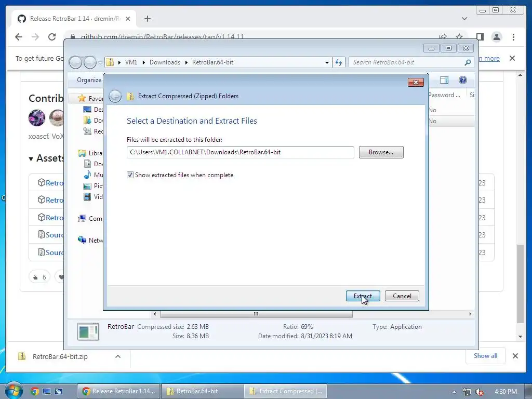532x399 pixels.
Task: Open the Organize menu in Explorer
Action: (x=89, y=80)
